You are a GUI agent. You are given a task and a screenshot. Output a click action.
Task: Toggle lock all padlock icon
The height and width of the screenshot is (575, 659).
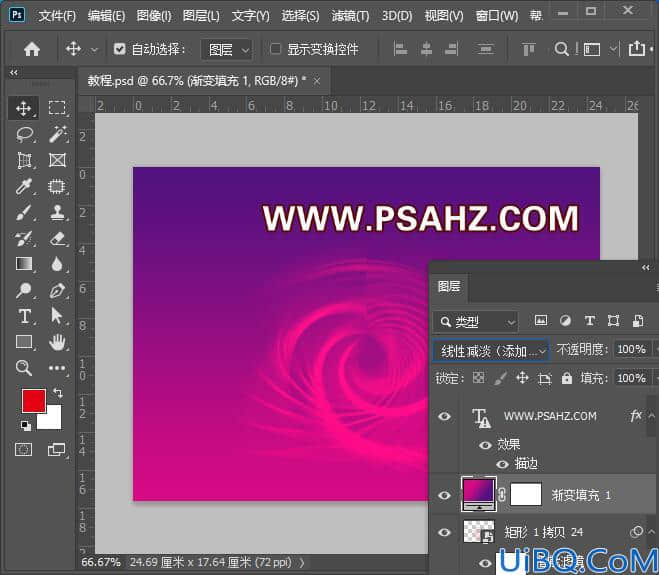point(567,378)
